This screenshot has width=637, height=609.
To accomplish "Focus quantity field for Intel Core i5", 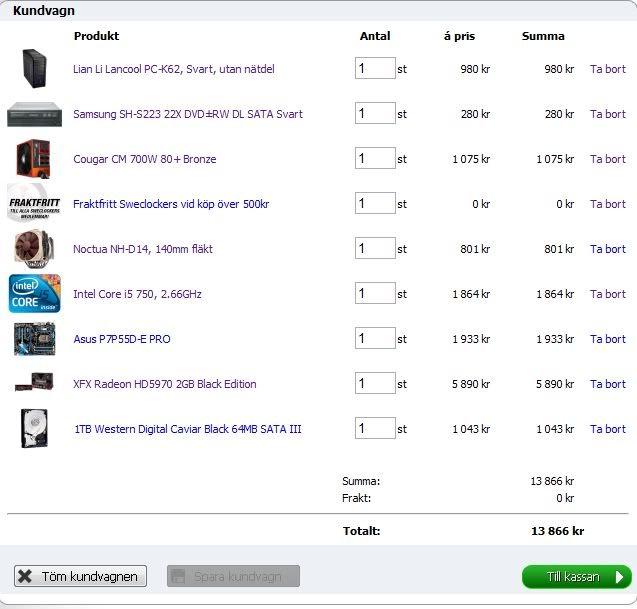I will point(375,293).
